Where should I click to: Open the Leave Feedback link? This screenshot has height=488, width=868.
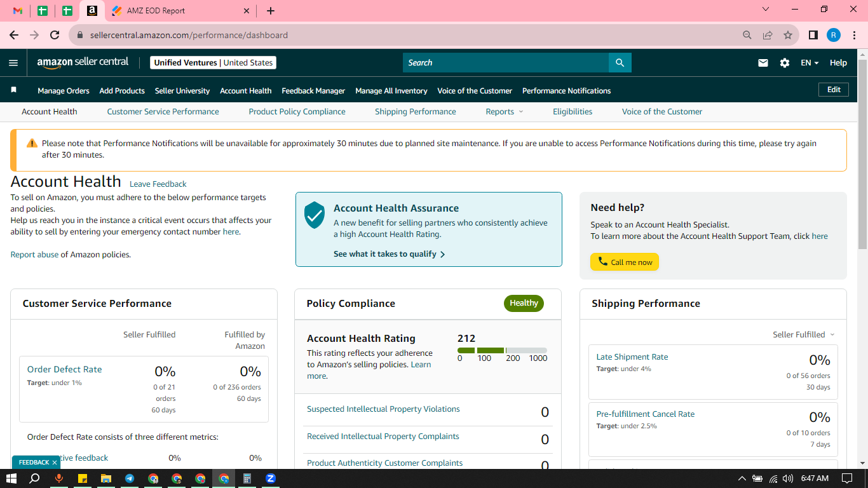pyautogui.click(x=158, y=184)
